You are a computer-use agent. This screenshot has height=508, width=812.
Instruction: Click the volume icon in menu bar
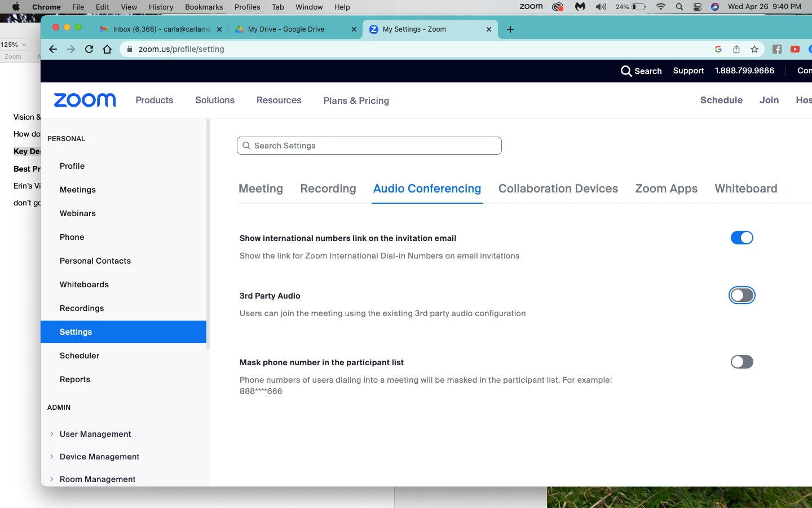601,7
